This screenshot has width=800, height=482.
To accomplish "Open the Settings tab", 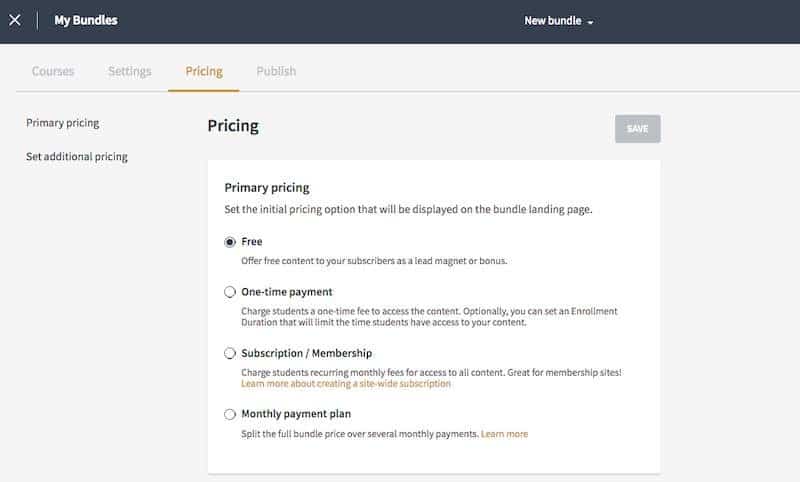I will click(x=130, y=71).
